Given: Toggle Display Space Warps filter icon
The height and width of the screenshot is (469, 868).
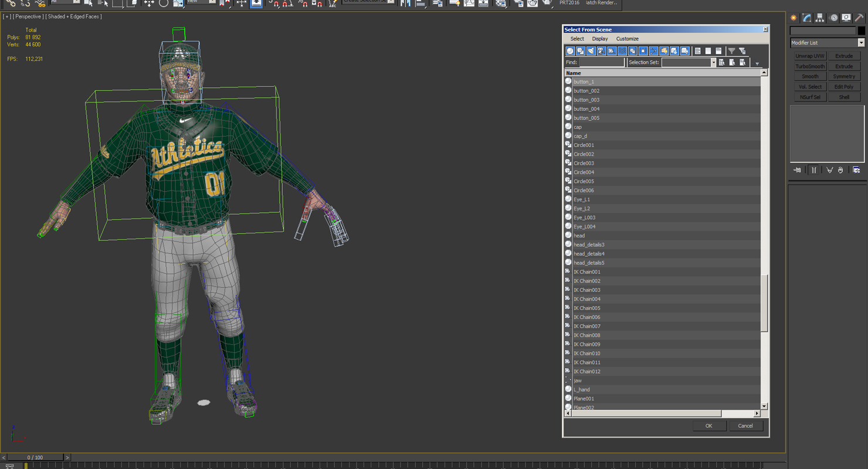Looking at the screenshot, I should [622, 51].
